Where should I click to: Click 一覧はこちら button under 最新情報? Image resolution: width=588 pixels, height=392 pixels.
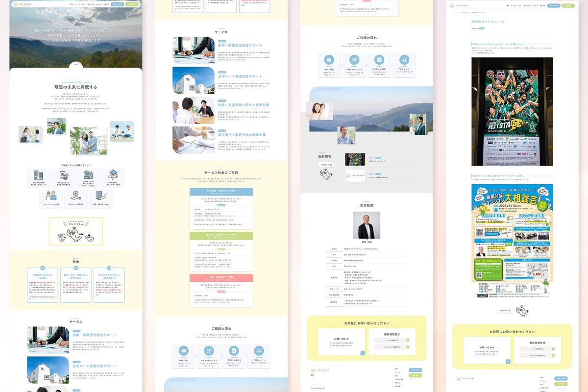(326, 165)
